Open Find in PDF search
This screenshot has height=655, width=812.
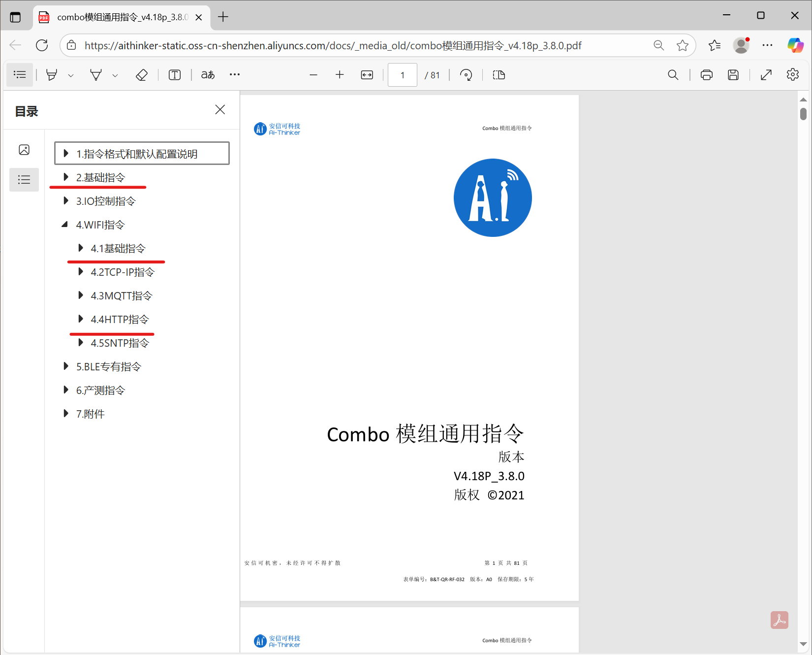pos(673,75)
